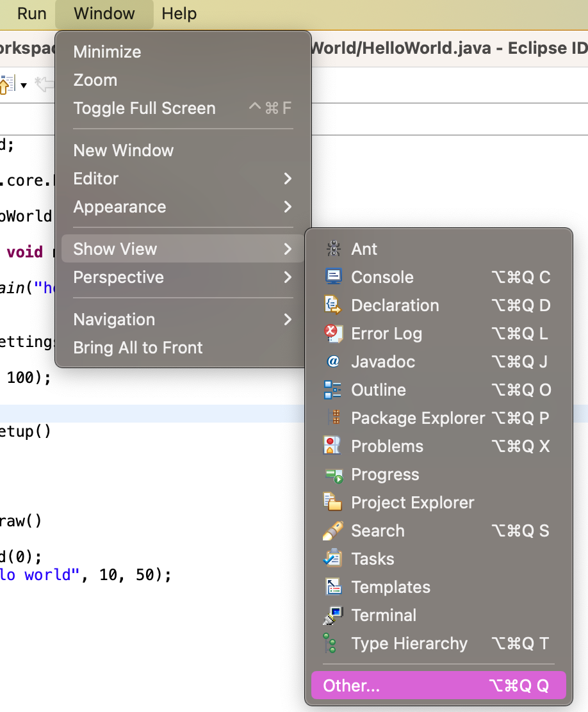
Task: Click the Search flashlight icon
Action: [x=332, y=531]
